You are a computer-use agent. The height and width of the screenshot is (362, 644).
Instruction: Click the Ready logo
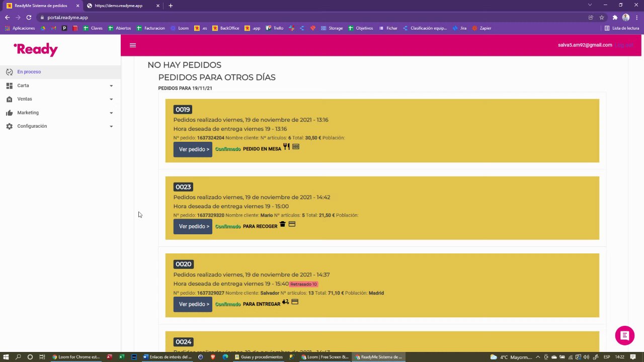(x=36, y=49)
